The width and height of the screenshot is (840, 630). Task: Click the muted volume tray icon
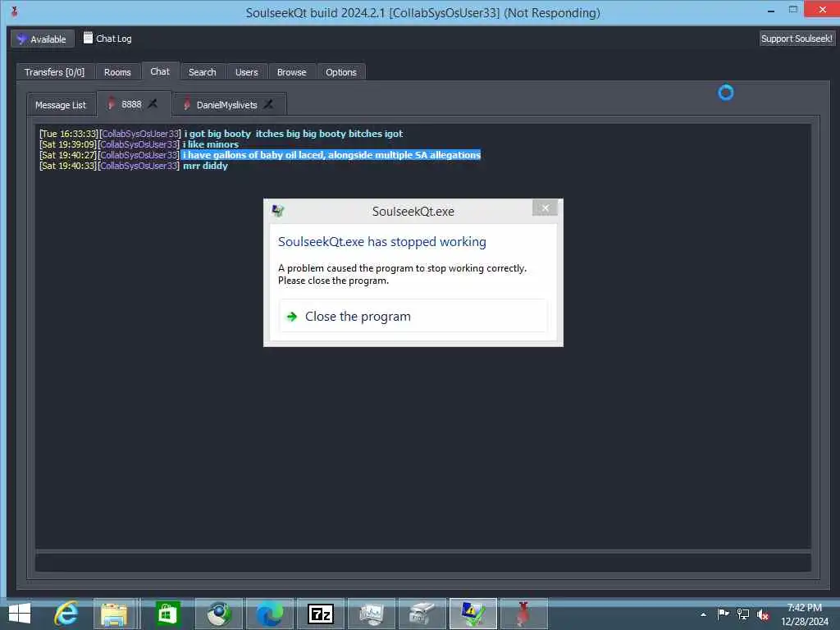pos(763,614)
